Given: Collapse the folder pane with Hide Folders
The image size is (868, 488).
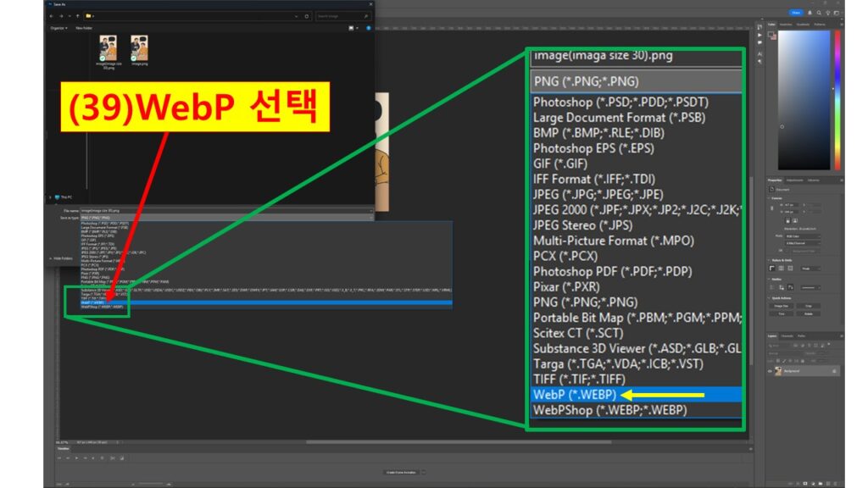Looking at the screenshot, I should point(62,258).
